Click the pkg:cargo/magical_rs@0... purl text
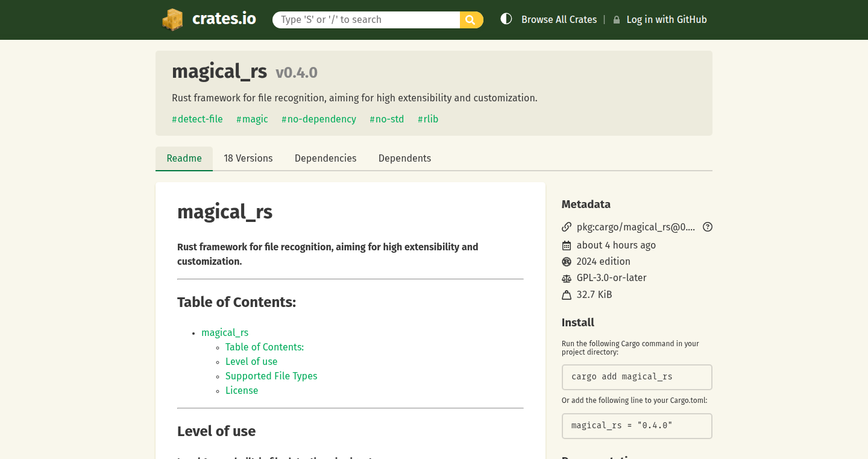Screen dimensions: 868x459 click(636, 227)
